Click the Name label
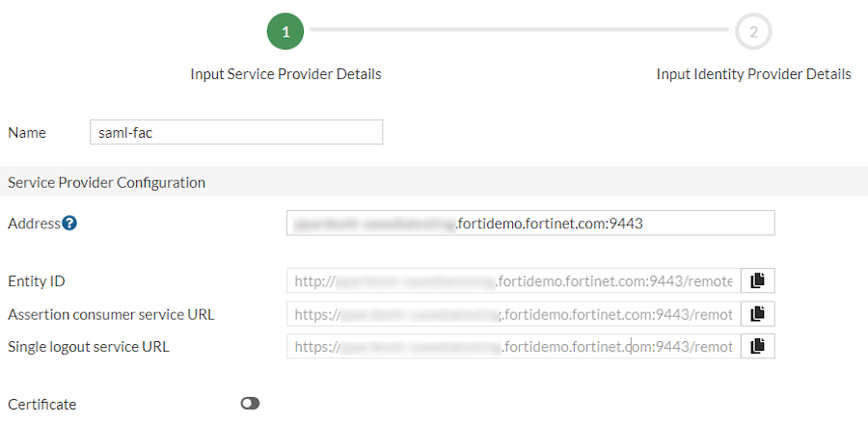The width and height of the screenshot is (868, 423). 27,133
